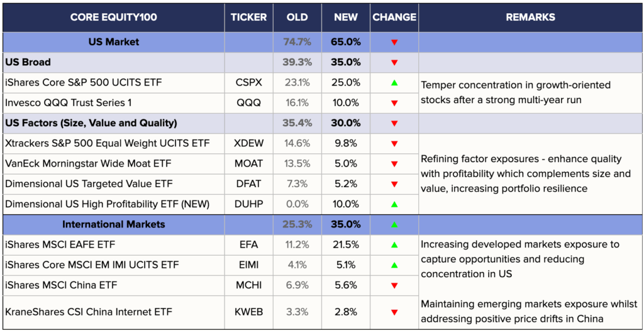Image resolution: width=644 pixels, height=333 pixels.
Task: Click the green arrow in International Markets row
Action: tap(394, 224)
